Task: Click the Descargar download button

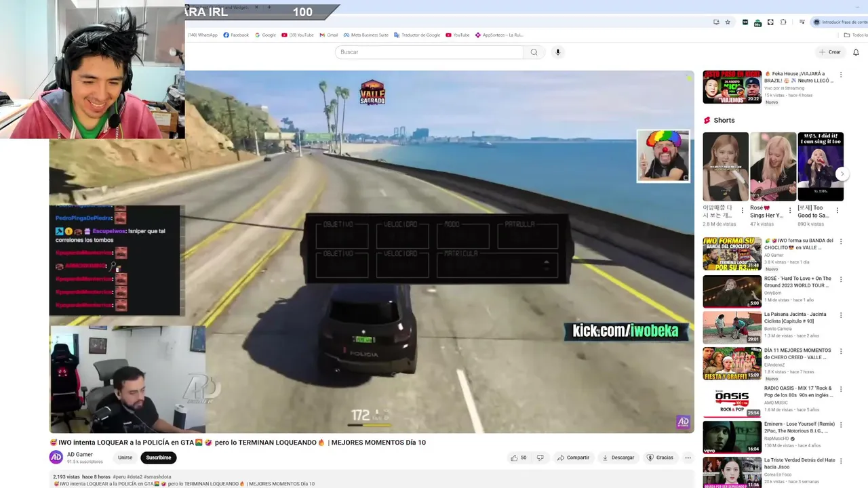Action: (618, 457)
